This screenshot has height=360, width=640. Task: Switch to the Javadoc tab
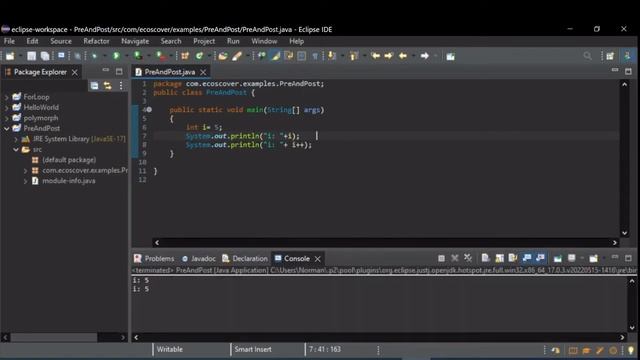coord(198,259)
